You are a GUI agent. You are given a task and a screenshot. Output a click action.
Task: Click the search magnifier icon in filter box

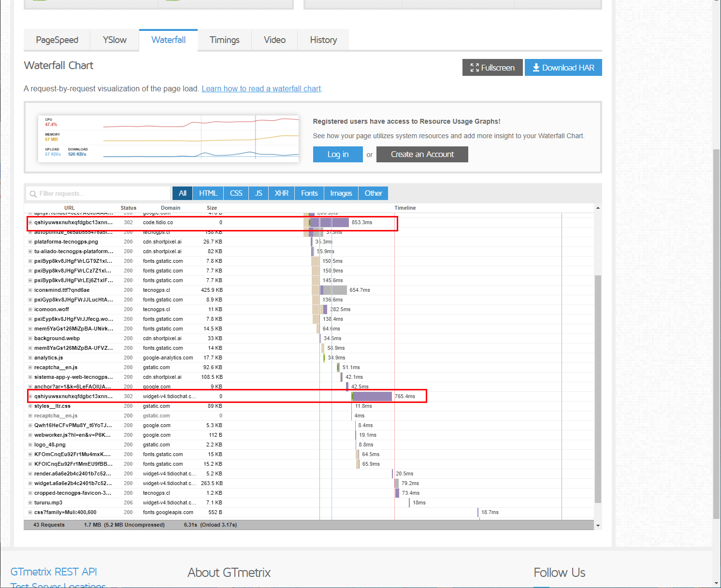(x=33, y=194)
